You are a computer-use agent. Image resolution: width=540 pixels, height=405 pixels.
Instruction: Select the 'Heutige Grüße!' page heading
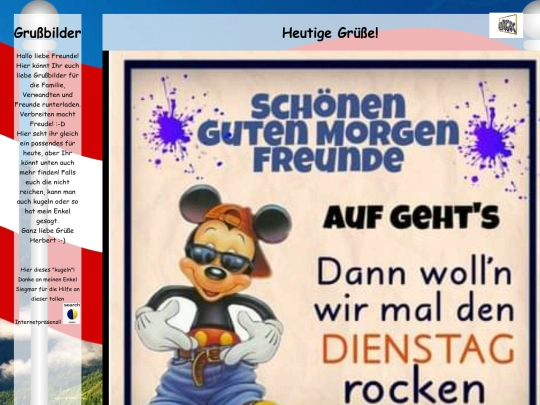(x=330, y=33)
